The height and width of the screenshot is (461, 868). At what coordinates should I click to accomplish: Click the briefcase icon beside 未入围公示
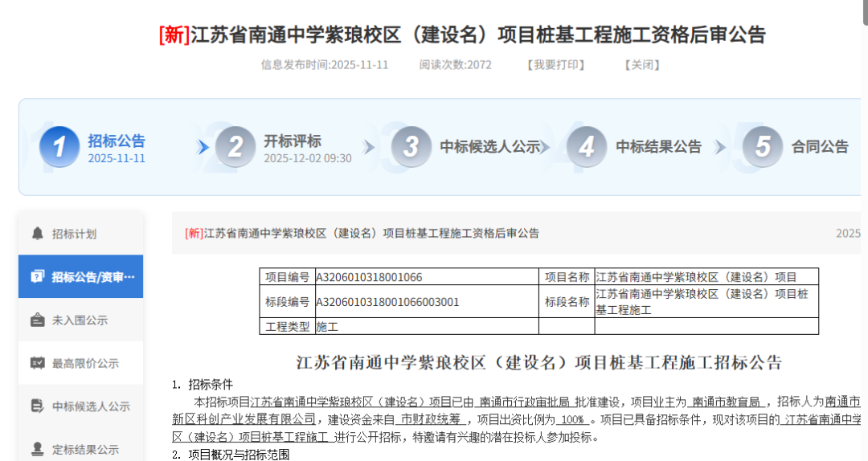(37, 320)
